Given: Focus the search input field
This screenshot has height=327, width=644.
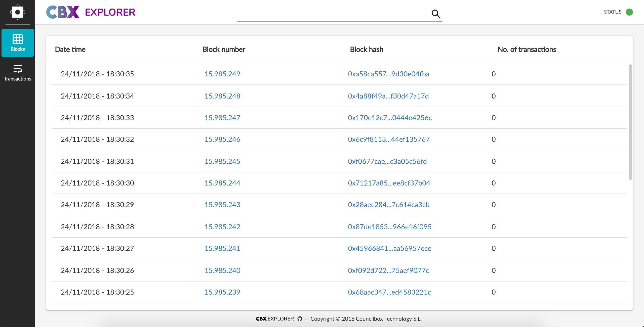Looking at the screenshot, I should tap(332, 14).
